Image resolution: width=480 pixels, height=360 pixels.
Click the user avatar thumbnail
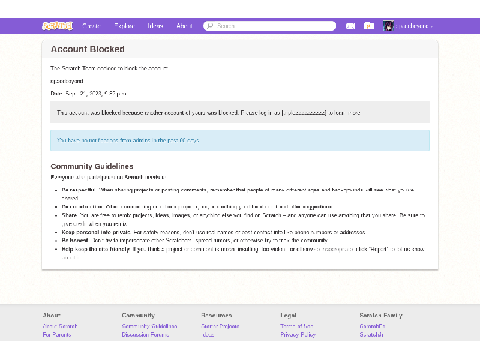point(388,26)
